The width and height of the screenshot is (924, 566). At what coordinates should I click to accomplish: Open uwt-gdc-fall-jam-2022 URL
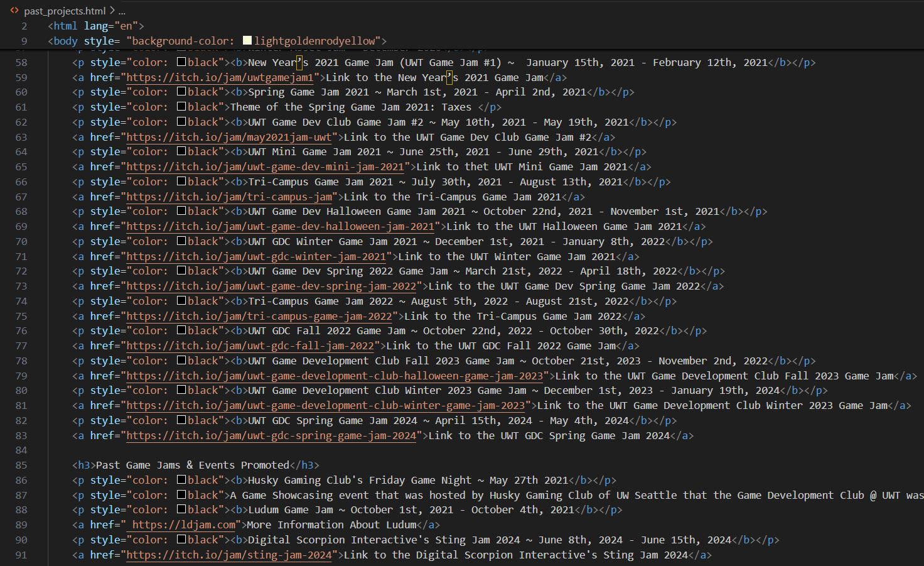(x=250, y=346)
